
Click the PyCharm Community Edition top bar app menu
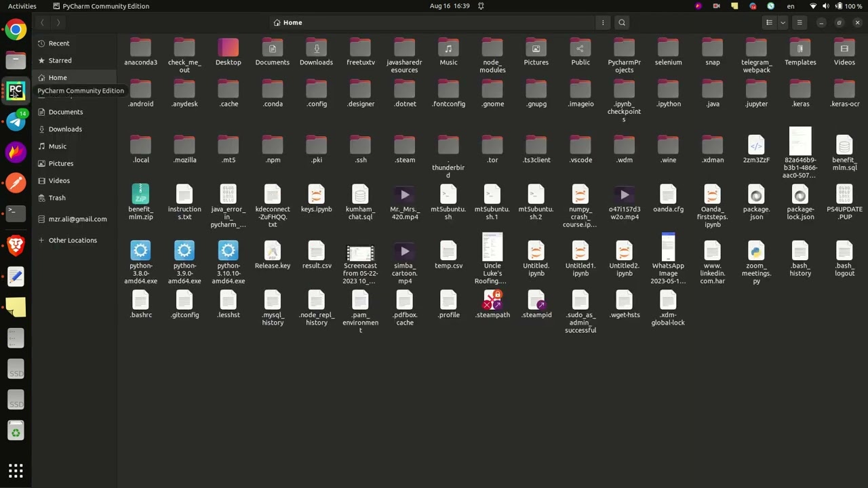(101, 6)
